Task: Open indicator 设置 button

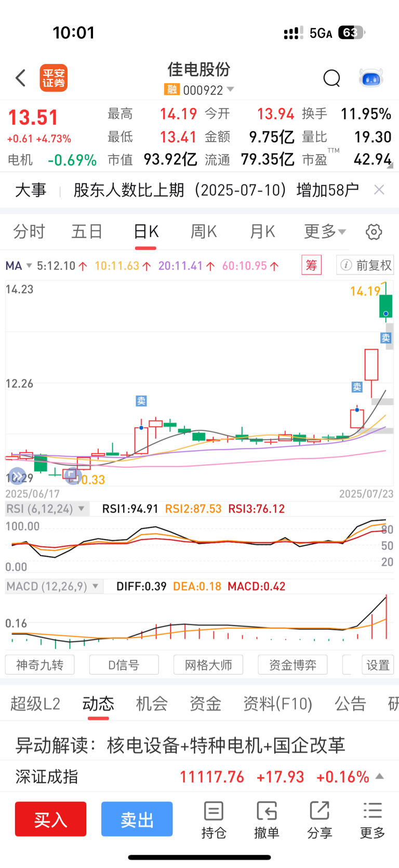Action: (378, 665)
